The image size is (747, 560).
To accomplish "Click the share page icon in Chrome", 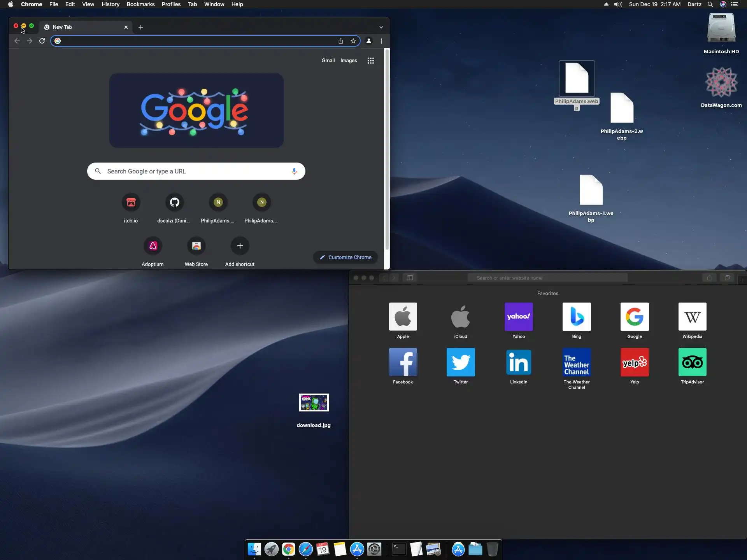I will (x=341, y=41).
